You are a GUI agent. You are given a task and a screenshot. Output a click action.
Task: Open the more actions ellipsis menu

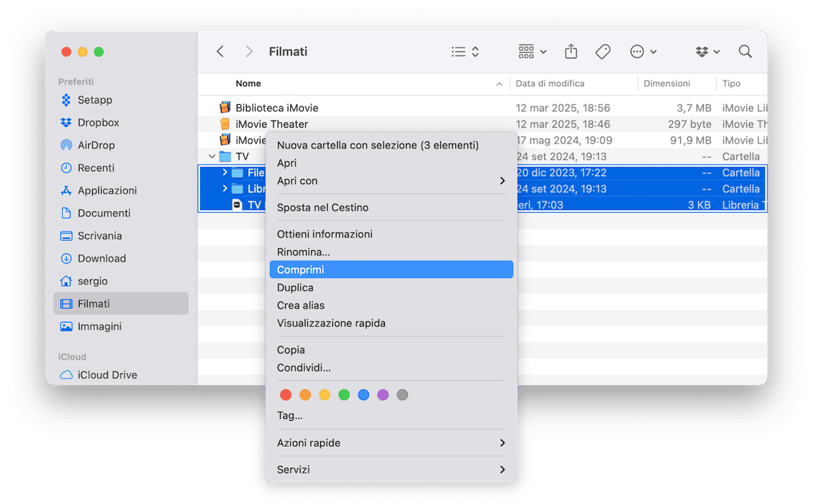coord(643,51)
